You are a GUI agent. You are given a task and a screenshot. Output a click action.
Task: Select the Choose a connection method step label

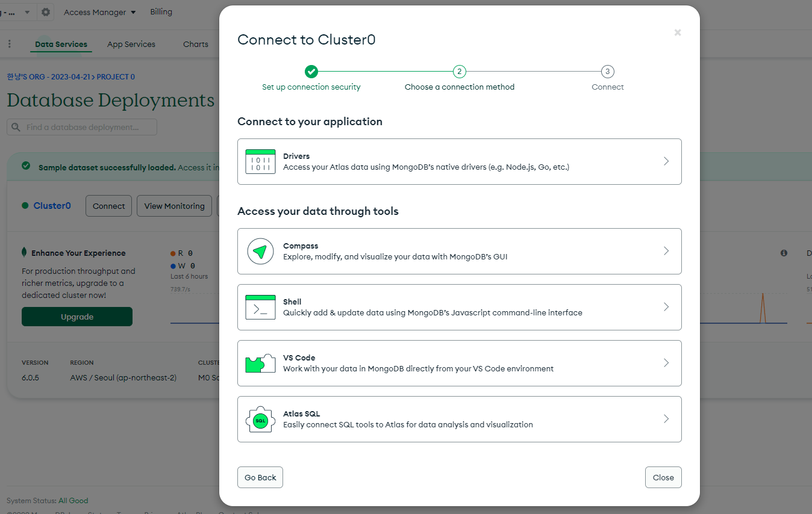coord(460,87)
